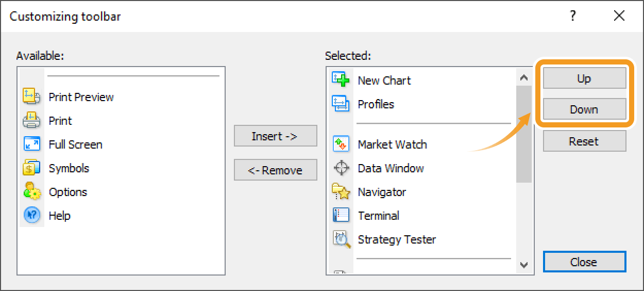644x291 pixels.
Task: Select the Print Preview icon
Action: [32, 96]
